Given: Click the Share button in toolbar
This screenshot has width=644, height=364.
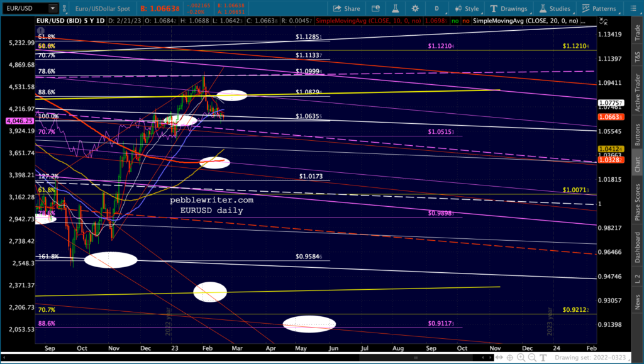Looking at the screenshot, I should click(x=346, y=9).
